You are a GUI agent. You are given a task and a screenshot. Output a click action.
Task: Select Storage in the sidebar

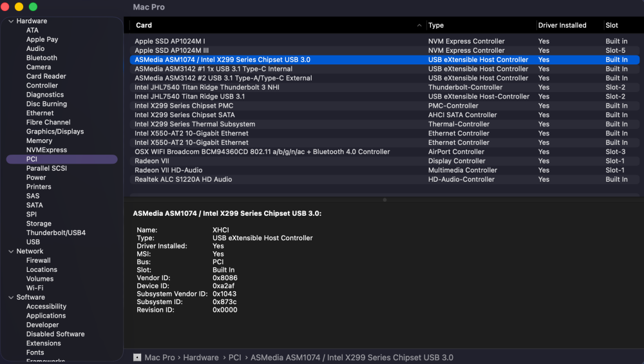39,224
